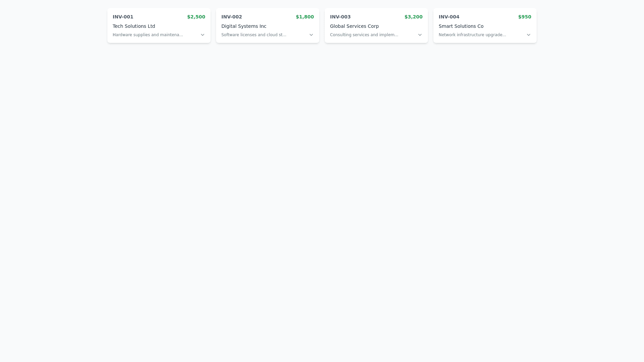Select the $1,800 amount
The image size is (644, 362).
(x=305, y=17)
